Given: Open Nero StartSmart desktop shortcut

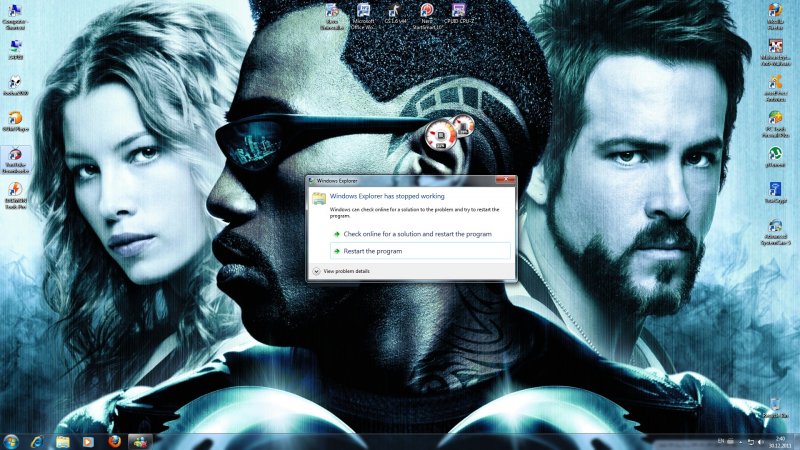Looking at the screenshot, I should [427, 16].
